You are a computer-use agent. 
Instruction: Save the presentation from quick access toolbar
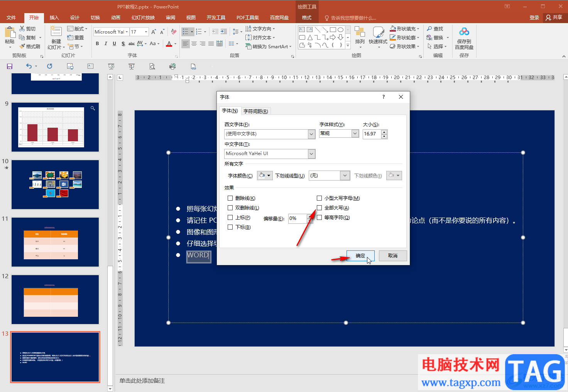coord(10,66)
